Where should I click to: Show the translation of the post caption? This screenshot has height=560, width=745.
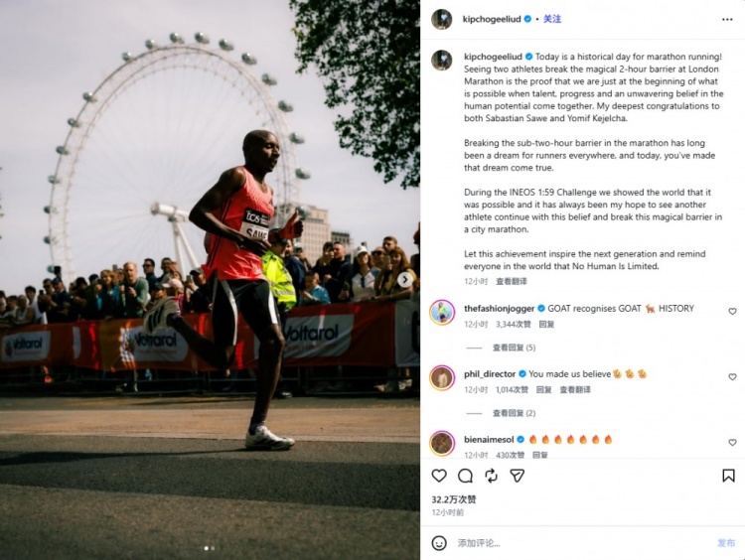tap(512, 282)
